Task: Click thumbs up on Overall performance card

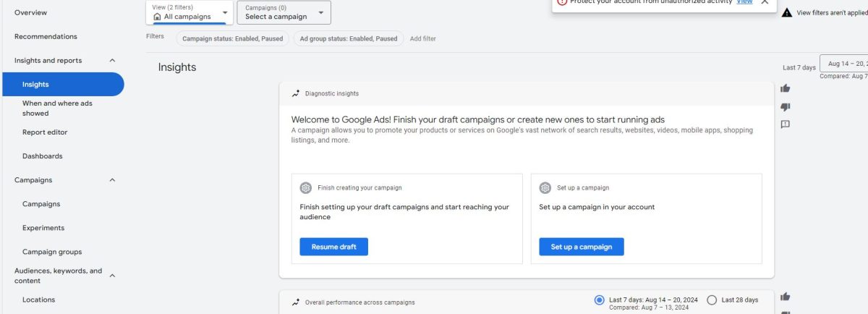Action: (x=785, y=297)
